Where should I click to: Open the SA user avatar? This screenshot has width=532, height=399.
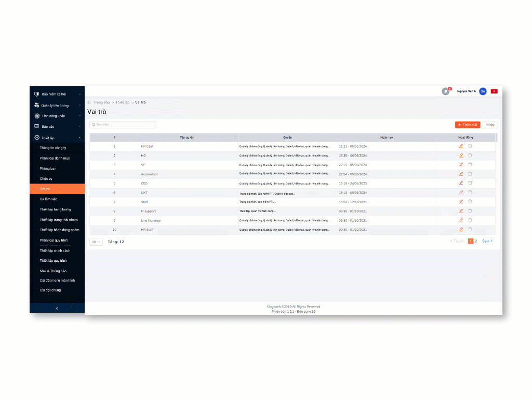click(483, 91)
